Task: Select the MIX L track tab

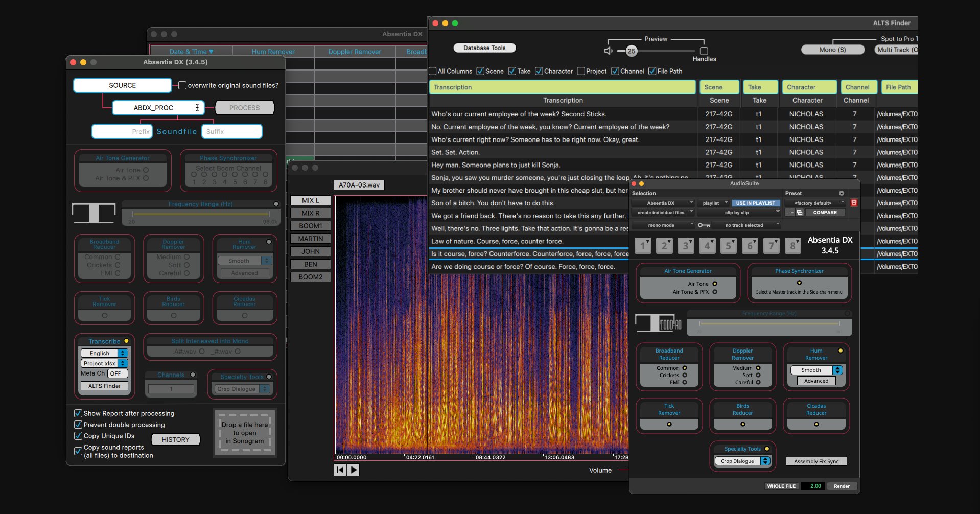Action: point(311,200)
